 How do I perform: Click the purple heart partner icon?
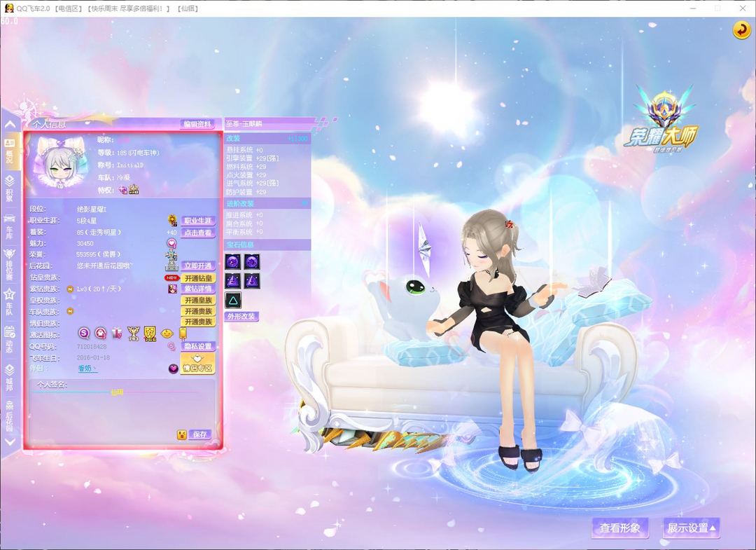pyautogui.click(x=173, y=369)
